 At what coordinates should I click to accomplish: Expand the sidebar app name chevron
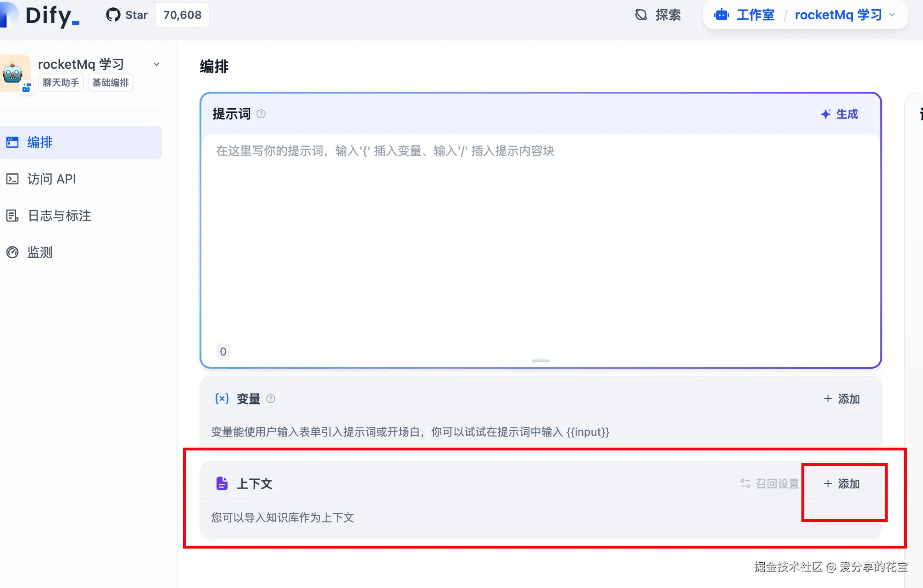click(x=156, y=64)
